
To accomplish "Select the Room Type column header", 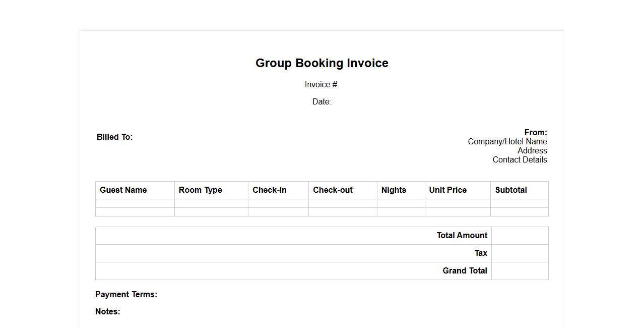I will [x=201, y=190].
